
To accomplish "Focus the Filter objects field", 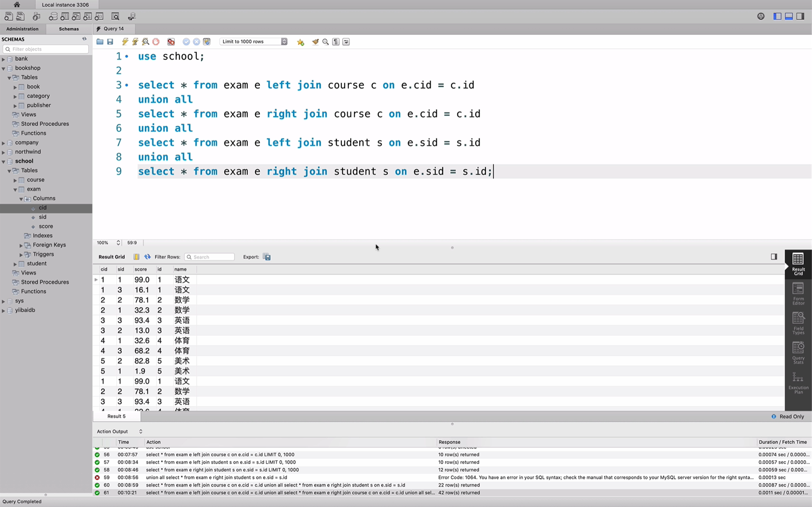I will 46,49.
